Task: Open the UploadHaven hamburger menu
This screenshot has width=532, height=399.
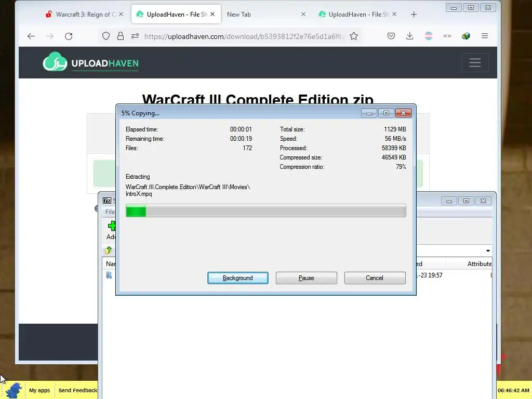Action: point(475,63)
